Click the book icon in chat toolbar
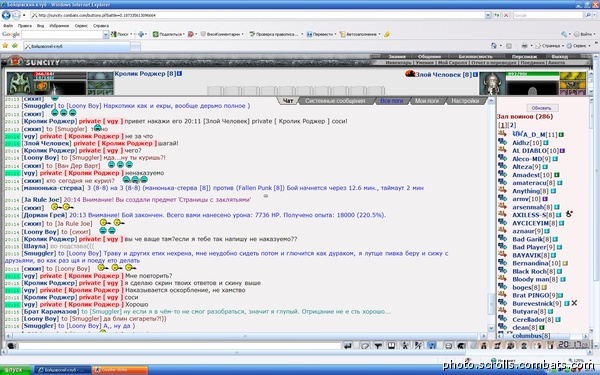The image size is (600, 375). coord(391,346)
